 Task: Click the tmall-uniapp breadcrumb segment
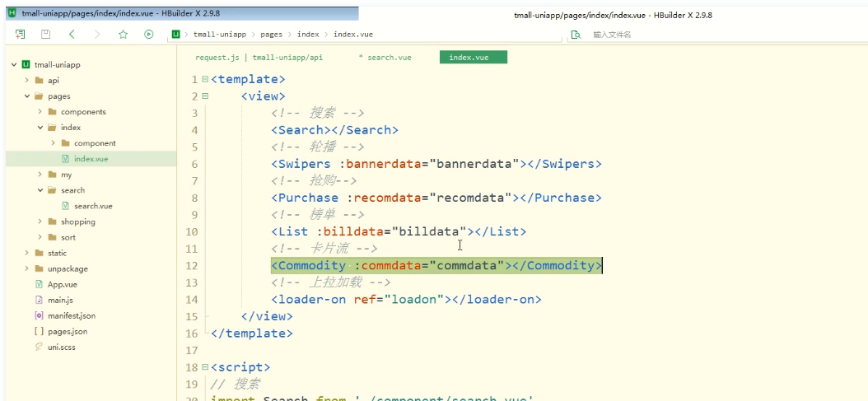(220, 35)
